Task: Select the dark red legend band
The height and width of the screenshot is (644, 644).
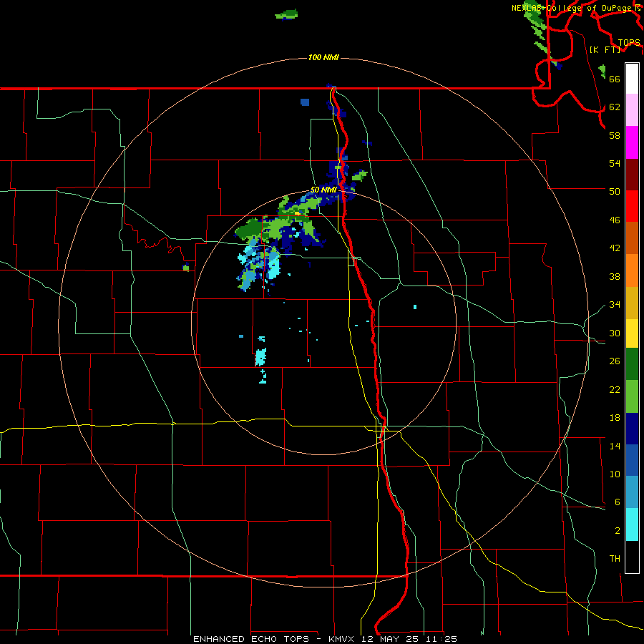Action: pyautogui.click(x=632, y=175)
